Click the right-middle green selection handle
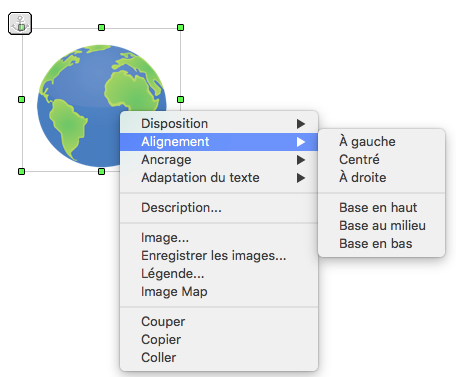Image resolution: width=456 pixels, height=377 pixels. [180, 99]
